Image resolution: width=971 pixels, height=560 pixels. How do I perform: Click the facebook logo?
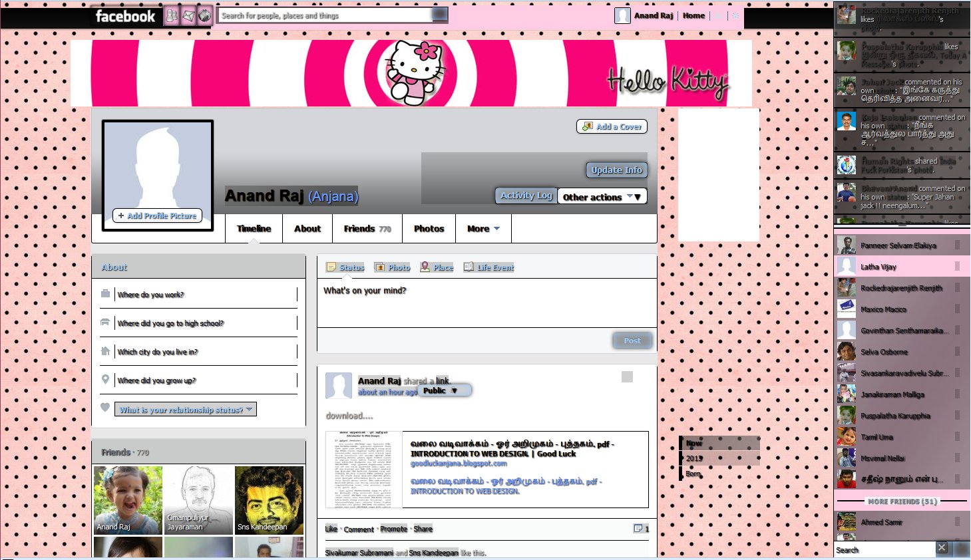125,16
